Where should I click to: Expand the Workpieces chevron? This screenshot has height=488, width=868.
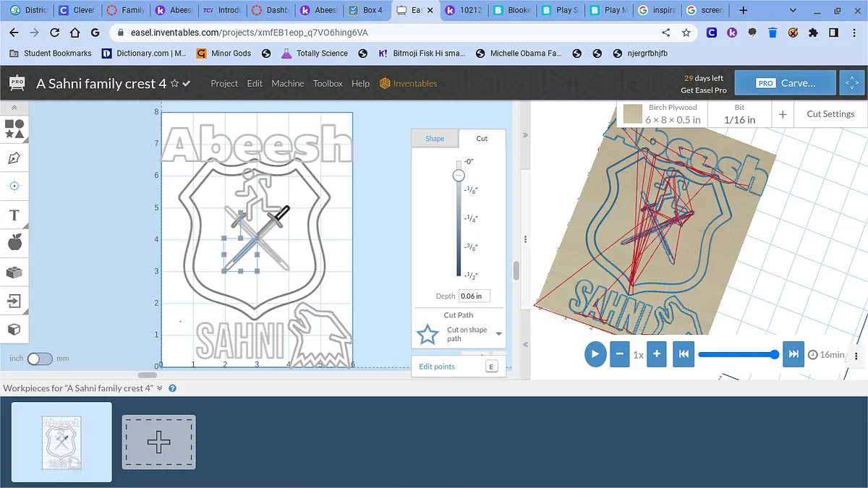tap(160, 388)
